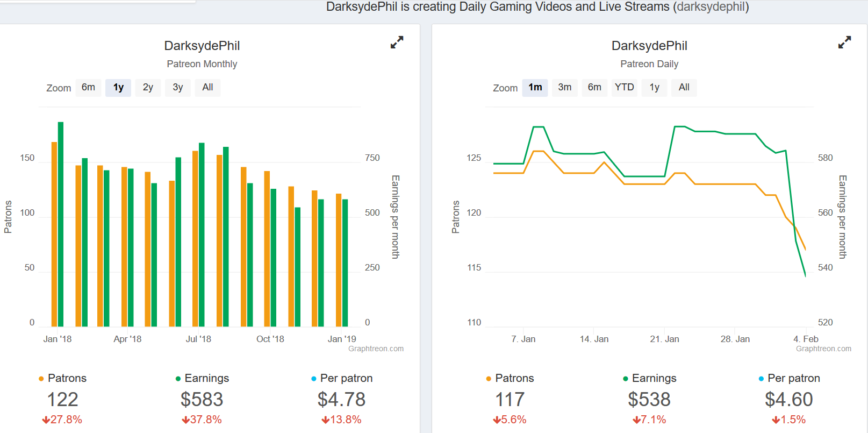The height and width of the screenshot is (433, 868).
Task: Select All zoom on Daily chart
Action: 684,87
